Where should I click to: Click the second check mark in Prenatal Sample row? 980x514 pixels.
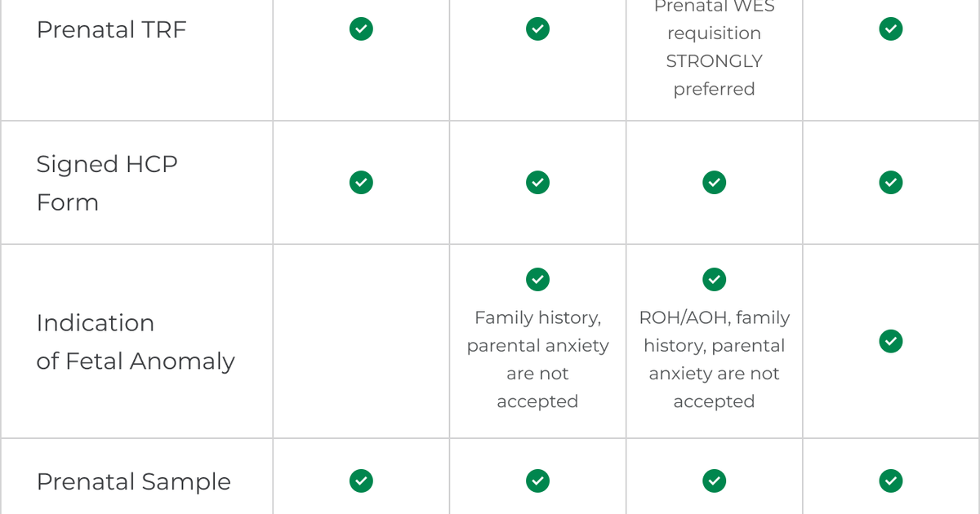pos(537,481)
